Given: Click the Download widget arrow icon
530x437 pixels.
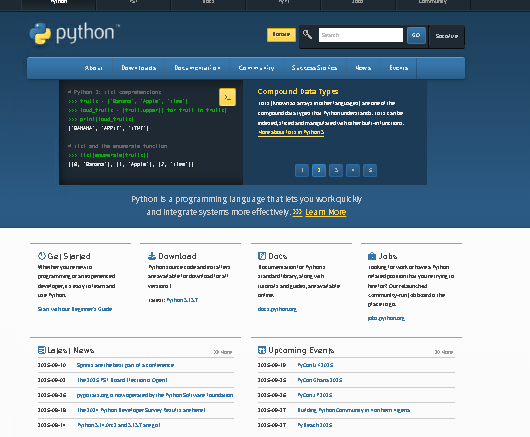Looking at the screenshot, I should 152,256.
